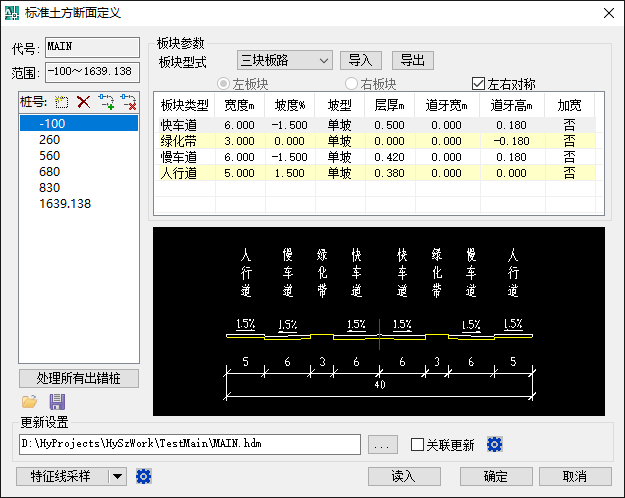The image size is (625, 498).
Task: Click 快车道 加宽 value 否
Action: [x=570, y=125]
